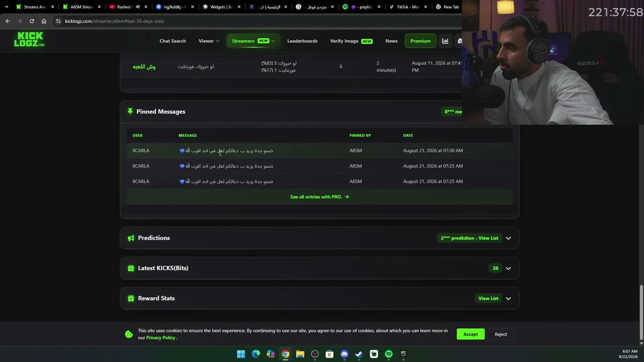
Task: Click the Reward Stats View List button
Action: pyautogui.click(x=488, y=299)
